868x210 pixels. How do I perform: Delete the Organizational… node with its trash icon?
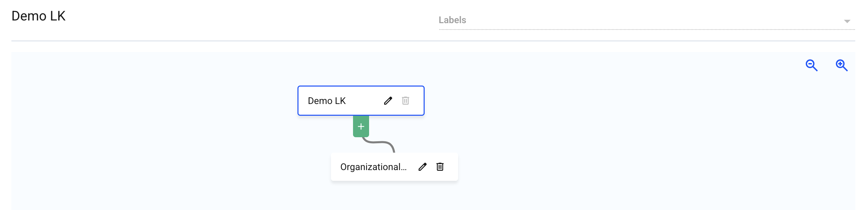[440, 167]
